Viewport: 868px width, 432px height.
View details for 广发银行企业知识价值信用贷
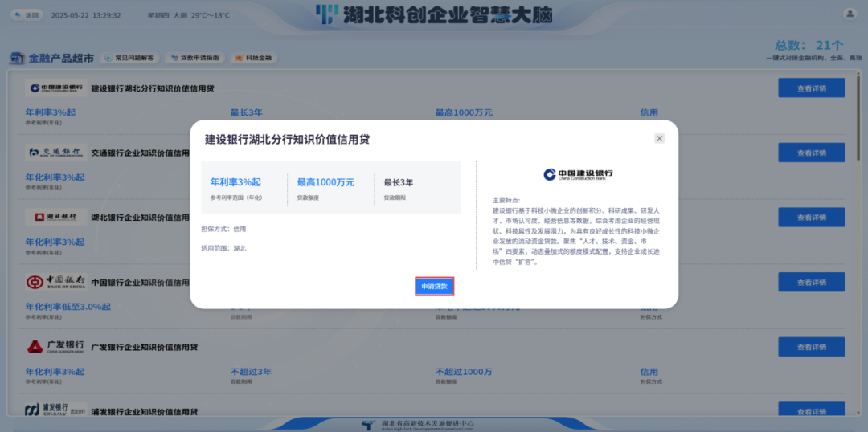tap(812, 347)
